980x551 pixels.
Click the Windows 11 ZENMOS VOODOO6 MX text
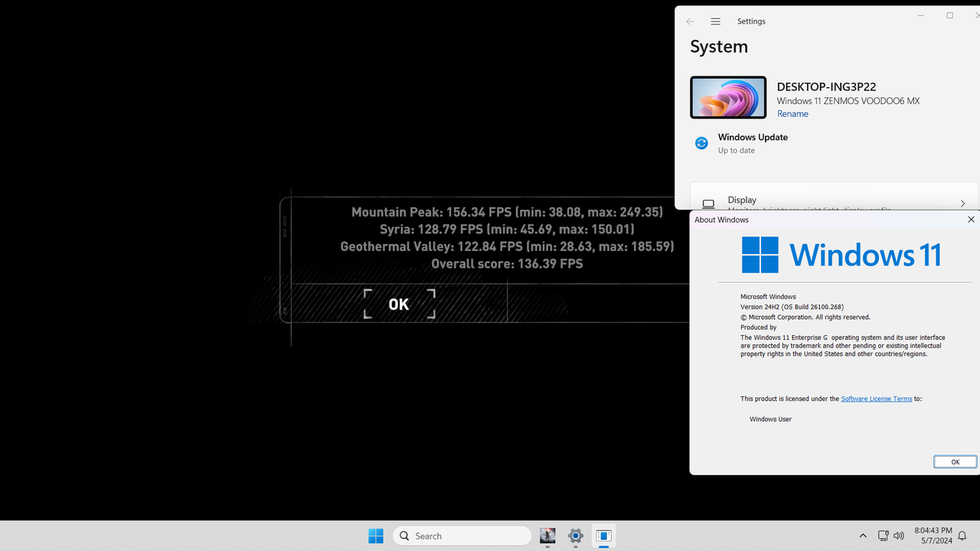coord(848,101)
